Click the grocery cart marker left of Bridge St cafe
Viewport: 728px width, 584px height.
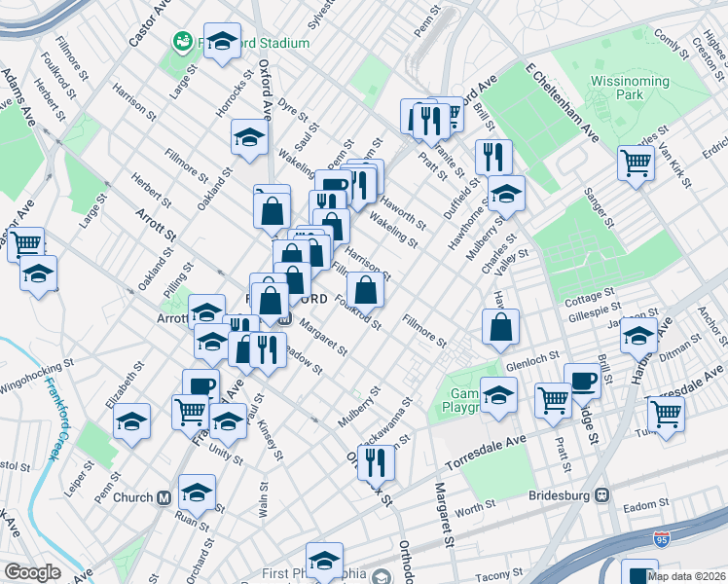[x=553, y=402]
